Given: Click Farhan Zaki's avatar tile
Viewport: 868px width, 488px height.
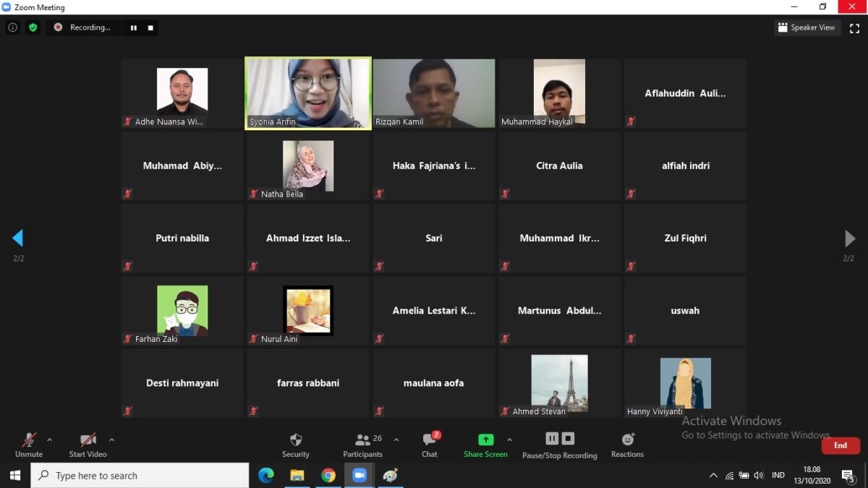Looking at the screenshot, I should click(182, 310).
